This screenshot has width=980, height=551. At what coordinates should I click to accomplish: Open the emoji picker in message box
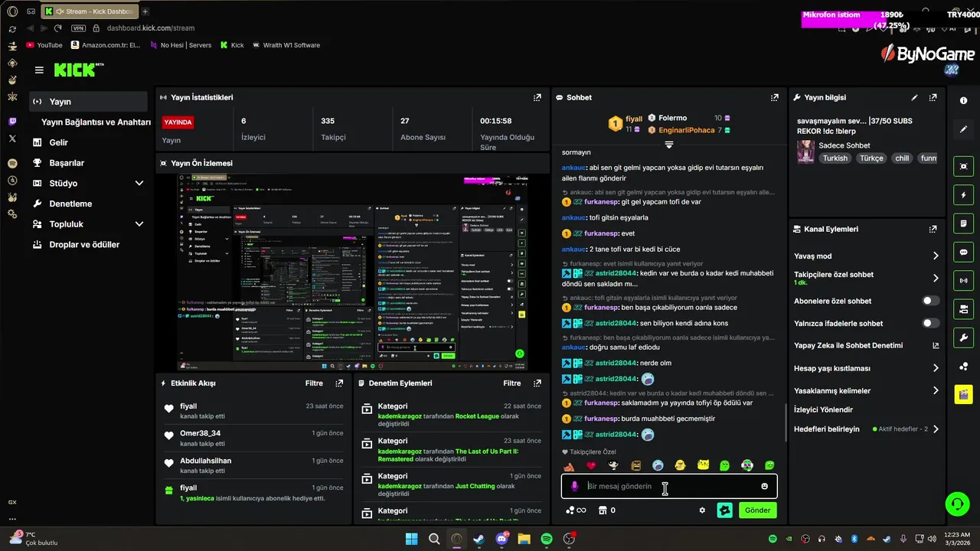tap(764, 486)
